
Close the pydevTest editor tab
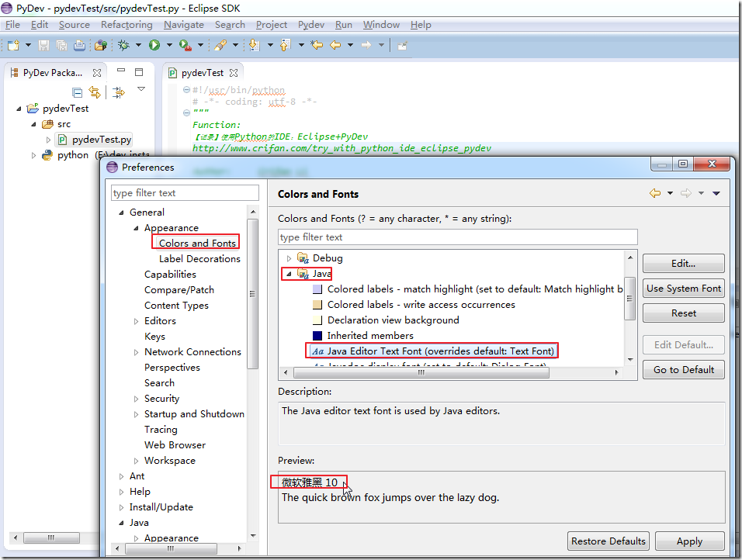point(234,73)
